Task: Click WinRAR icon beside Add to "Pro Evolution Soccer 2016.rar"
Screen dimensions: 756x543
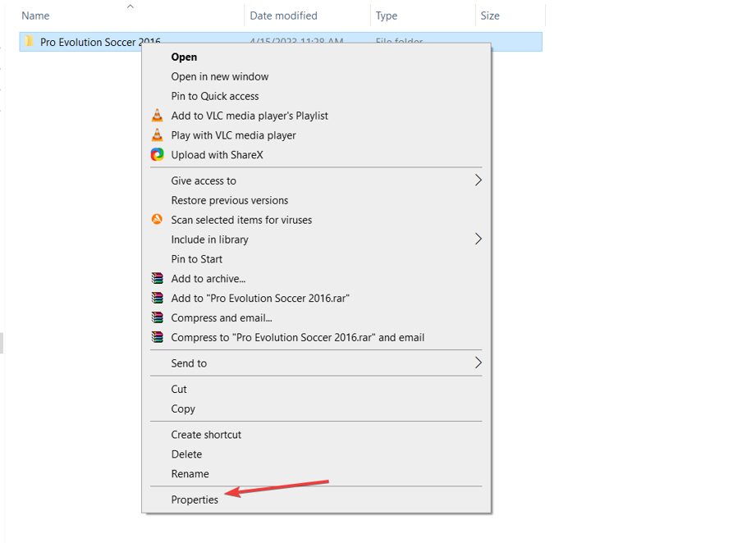Action: point(157,299)
